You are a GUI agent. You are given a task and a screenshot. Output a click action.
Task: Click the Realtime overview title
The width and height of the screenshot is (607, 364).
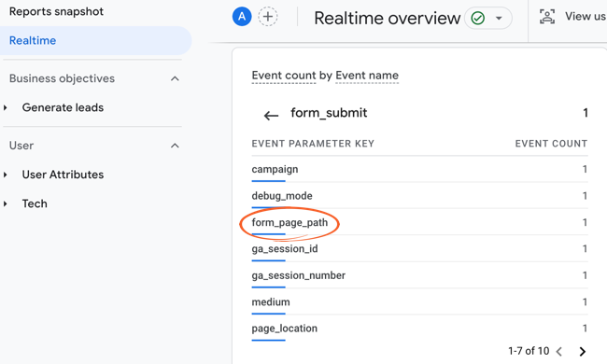(387, 18)
